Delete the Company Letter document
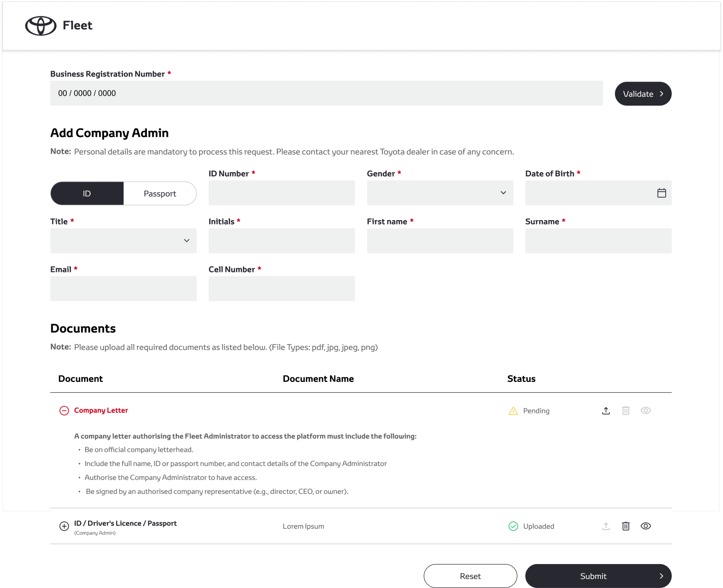 click(626, 411)
